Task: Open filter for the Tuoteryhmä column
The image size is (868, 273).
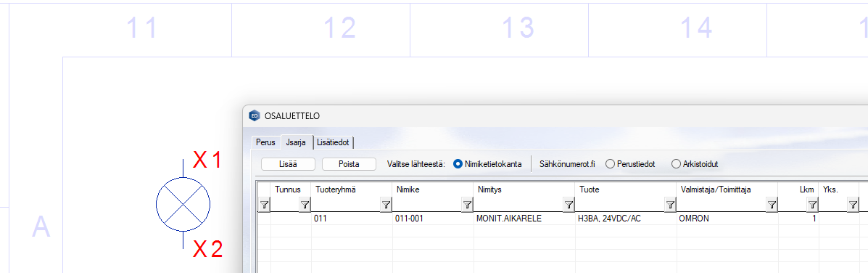Action: click(386, 205)
